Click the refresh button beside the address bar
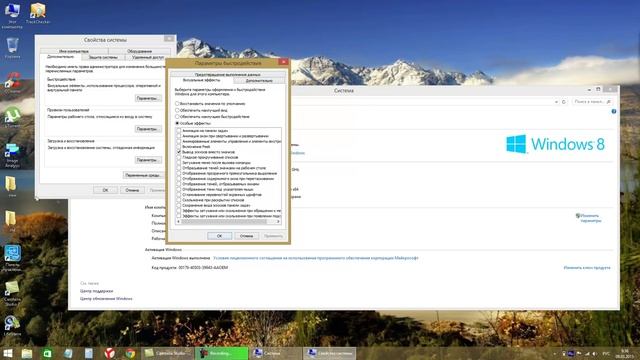Image resolution: width=640 pixels, height=360 pixels. coord(564,102)
